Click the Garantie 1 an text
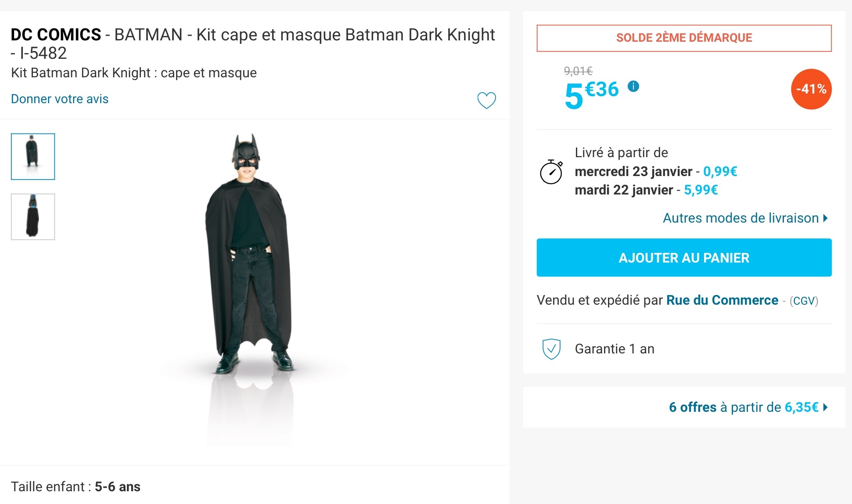The image size is (852, 504). (x=614, y=349)
